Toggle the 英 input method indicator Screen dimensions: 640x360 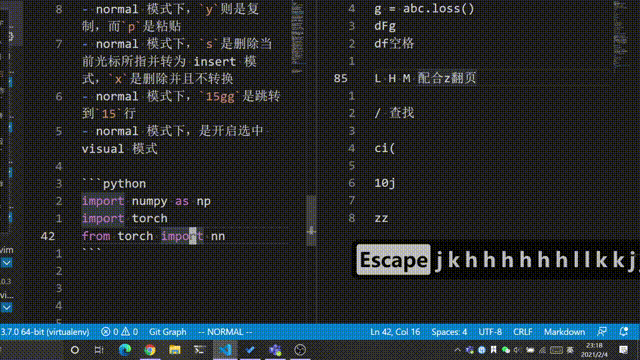point(570,350)
